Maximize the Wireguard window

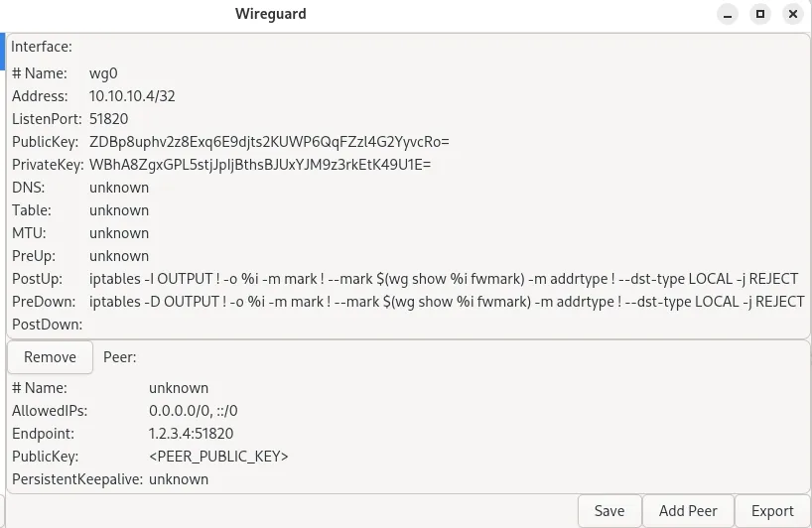coord(760,14)
